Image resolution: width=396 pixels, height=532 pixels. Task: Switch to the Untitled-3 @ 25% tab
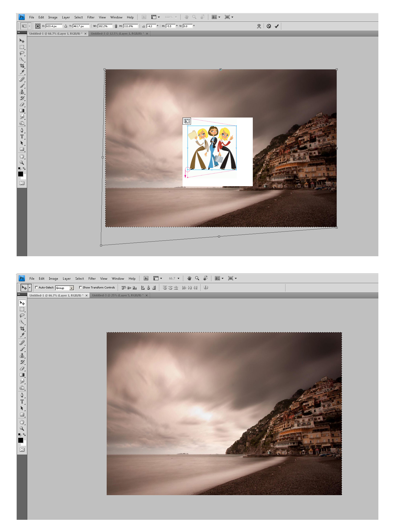[117, 295]
